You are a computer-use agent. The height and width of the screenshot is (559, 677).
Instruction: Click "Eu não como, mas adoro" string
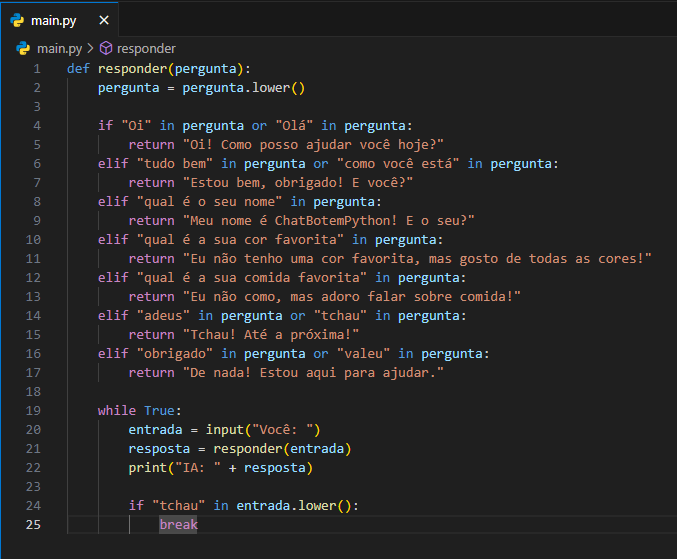352,297
